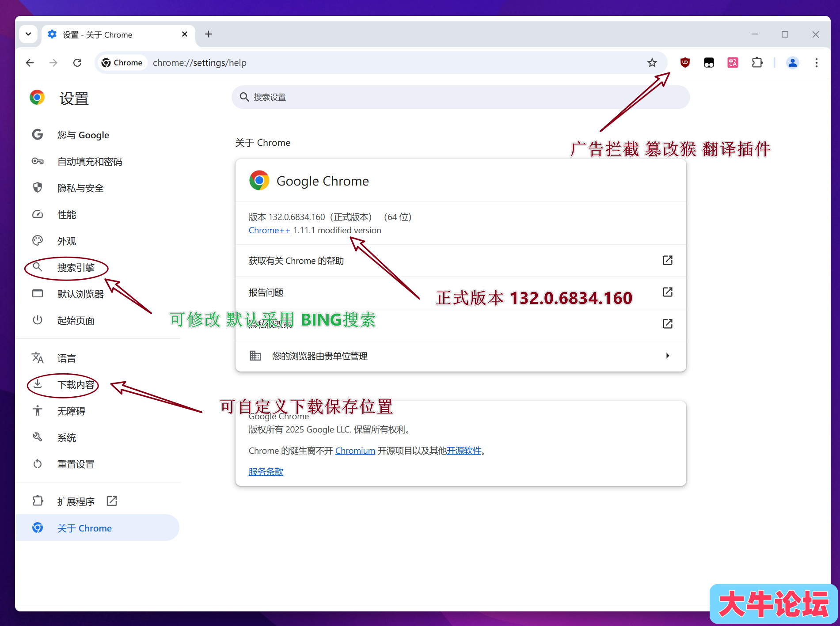Reload the current page
The image size is (840, 626).
77,63
